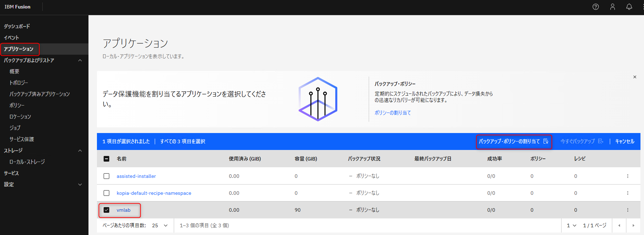Collapse the バックアップおよびリストア section
Screen dimensions: 644x235
[x=80, y=60]
